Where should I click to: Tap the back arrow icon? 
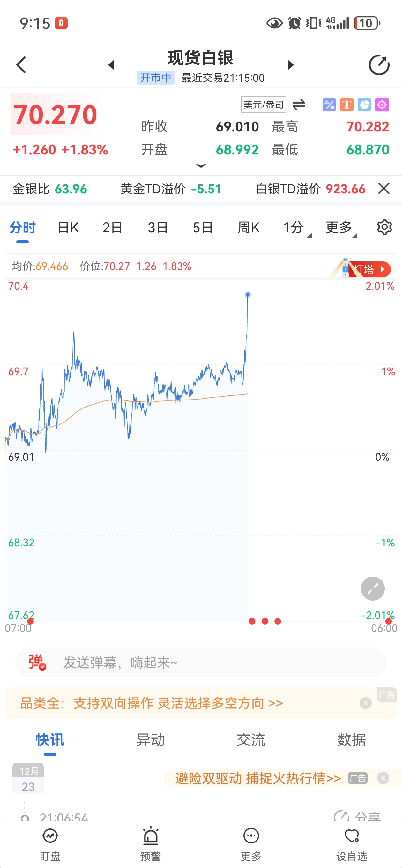coord(21,65)
